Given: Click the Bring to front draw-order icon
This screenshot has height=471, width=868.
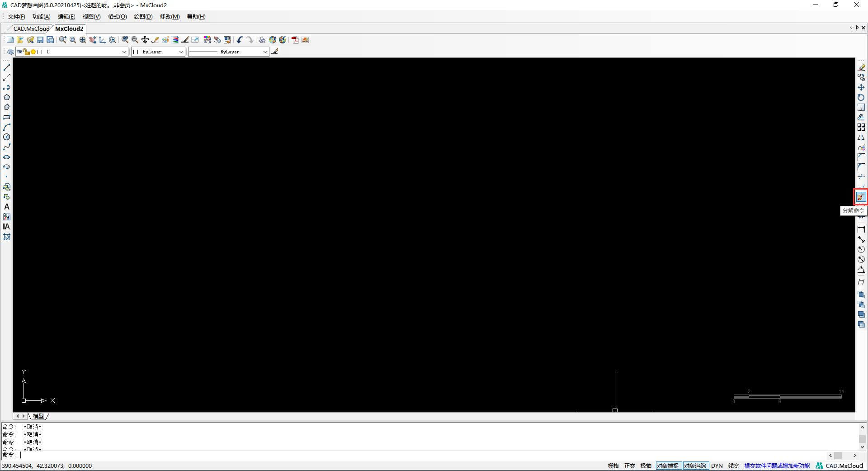Looking at the screenshot, I should point(861,295).
